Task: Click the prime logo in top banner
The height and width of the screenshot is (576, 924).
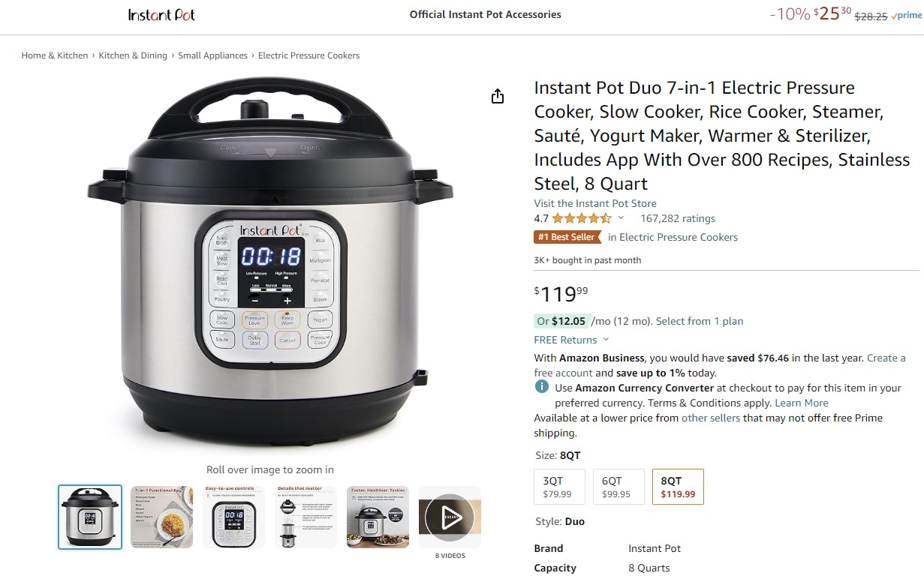Action: [x=905, y=16]
